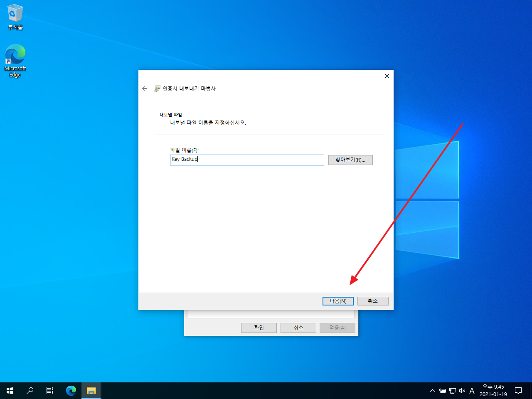Click the 다음(N) next button

pos(338,301)
